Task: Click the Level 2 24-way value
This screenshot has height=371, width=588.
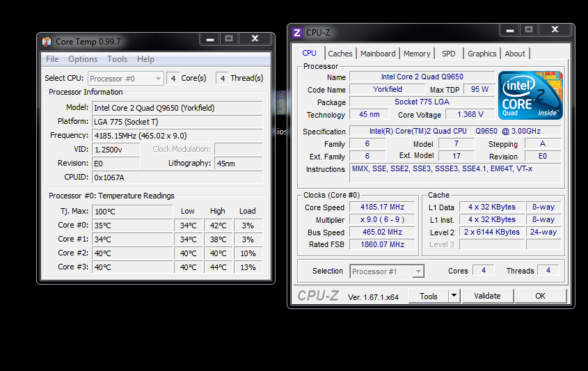Action: tap(543, 232)
